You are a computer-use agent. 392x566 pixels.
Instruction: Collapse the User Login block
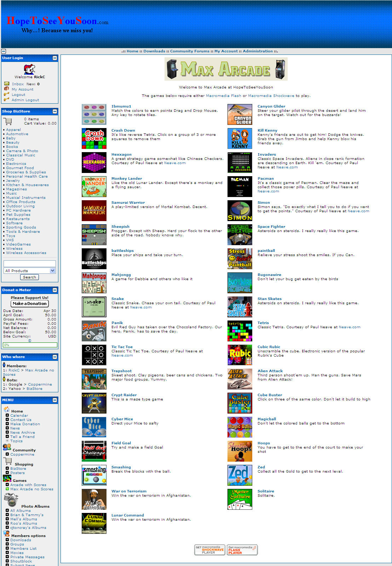[55, 58]
